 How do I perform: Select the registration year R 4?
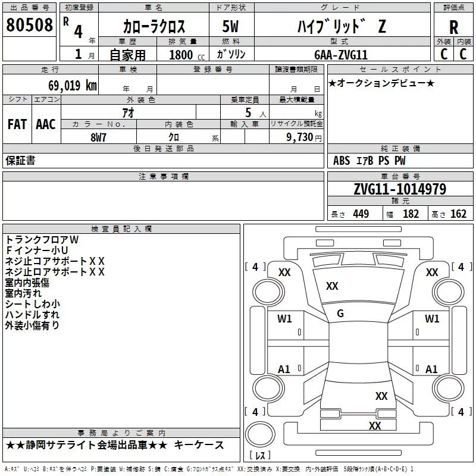tap(74, 28)
